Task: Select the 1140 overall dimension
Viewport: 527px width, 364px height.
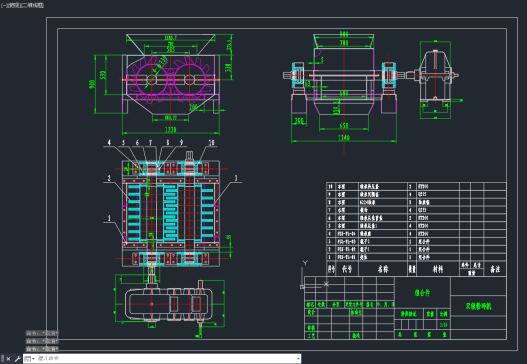Action: click(x=344, y=137)
